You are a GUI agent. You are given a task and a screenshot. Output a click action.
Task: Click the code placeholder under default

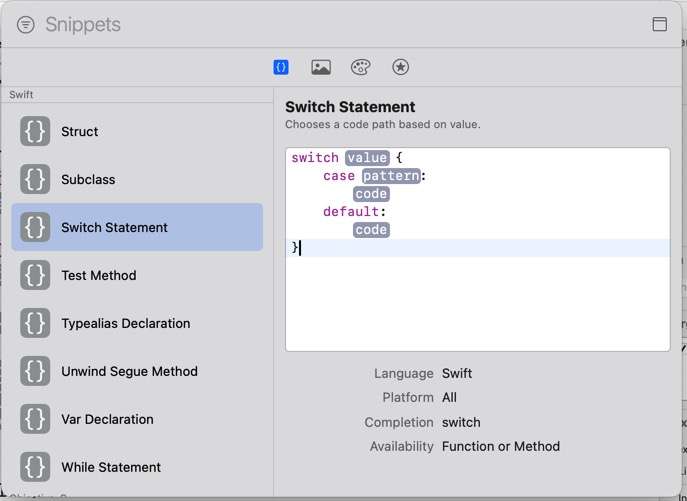tap(371, 230)
